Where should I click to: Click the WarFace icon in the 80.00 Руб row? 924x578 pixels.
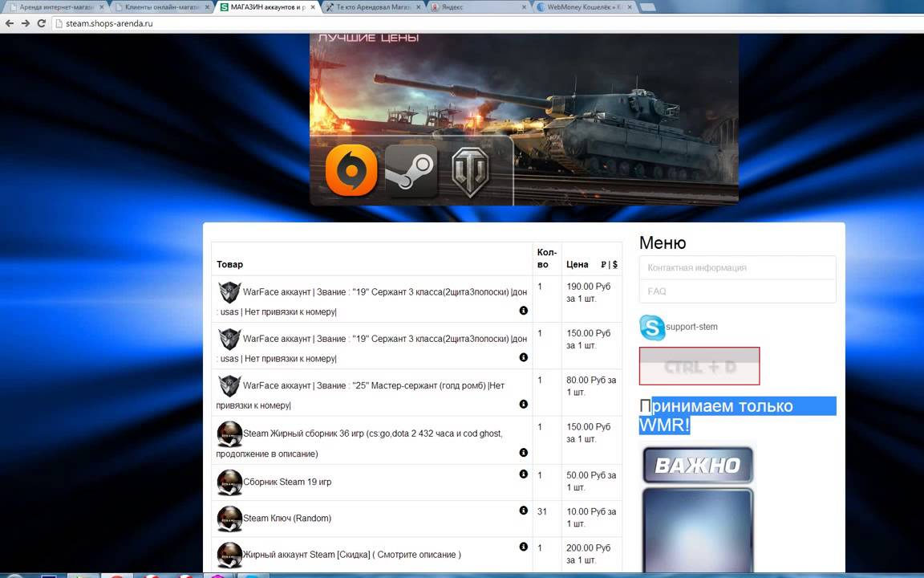pyautogui.click(x=229, y=385)
